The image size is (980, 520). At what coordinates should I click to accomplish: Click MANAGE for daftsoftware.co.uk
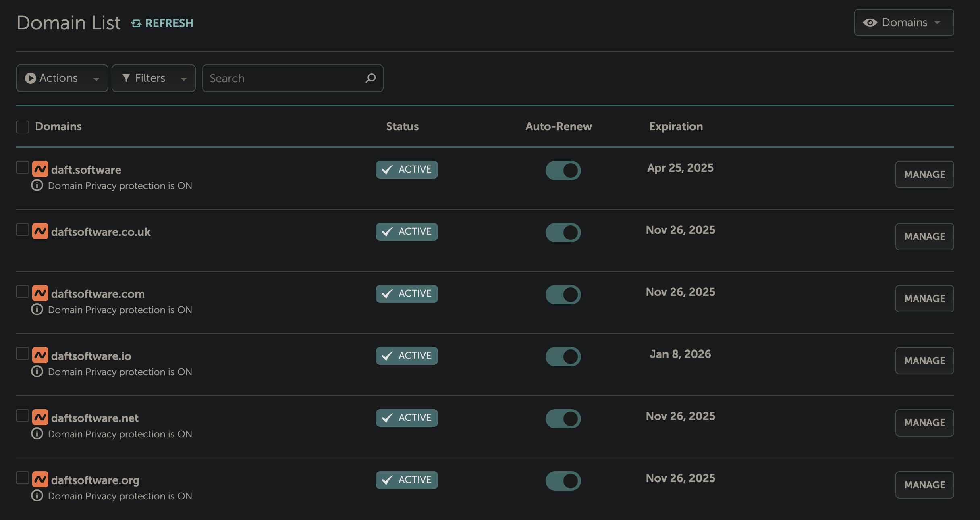pos(924,237)
